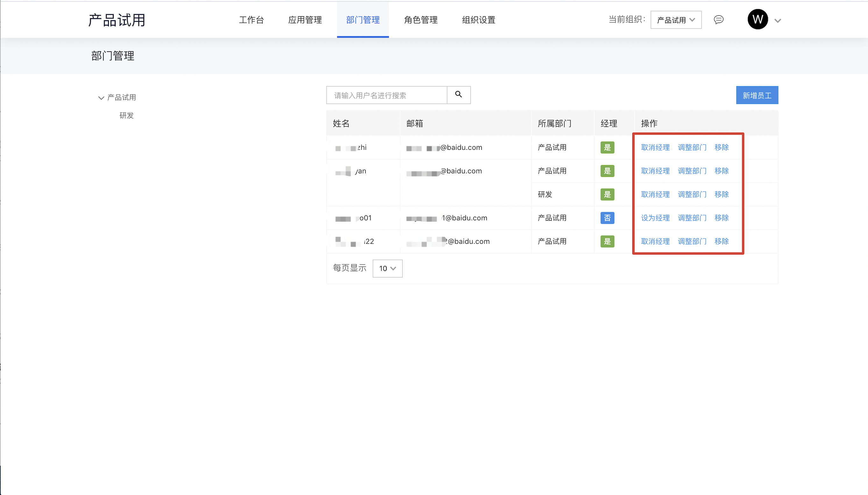
Task: Click 设为经理 for the o01 user
Action: click(655, 218)
